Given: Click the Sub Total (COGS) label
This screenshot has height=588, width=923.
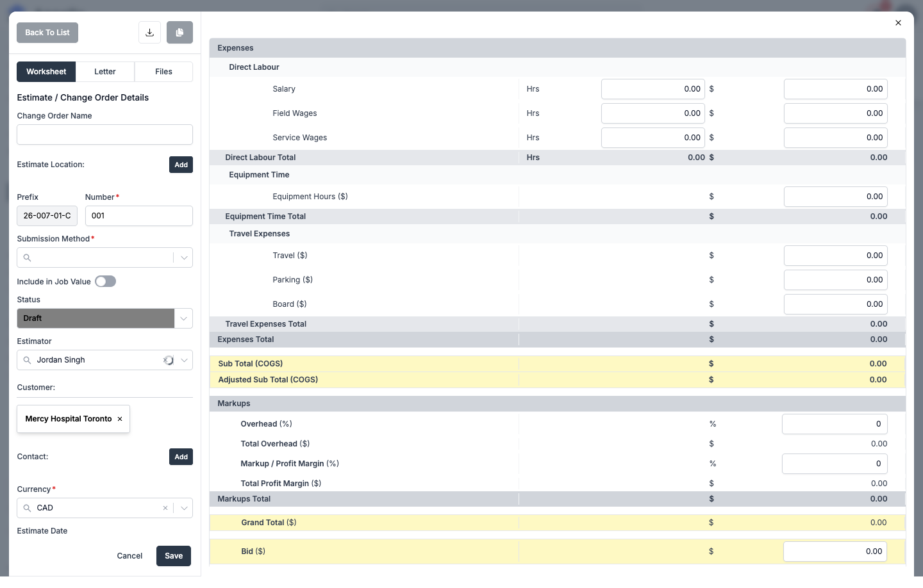Looking at the screenshot, I should click(250, 364).
